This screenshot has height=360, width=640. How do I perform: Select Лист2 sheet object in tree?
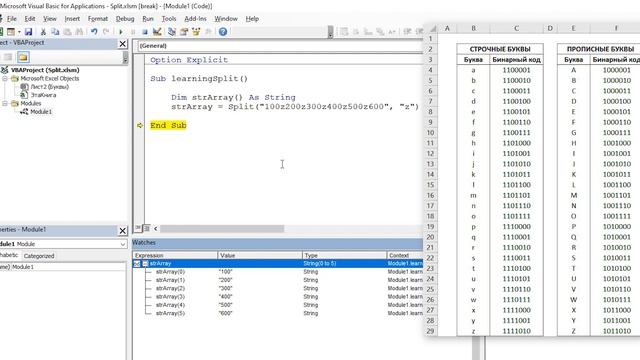tap(49, 87)
